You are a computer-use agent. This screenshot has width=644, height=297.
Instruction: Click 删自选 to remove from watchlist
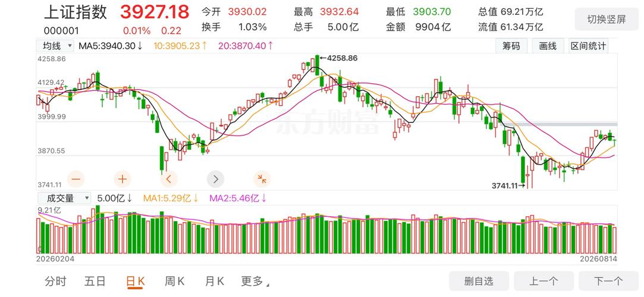pos(479,281)
